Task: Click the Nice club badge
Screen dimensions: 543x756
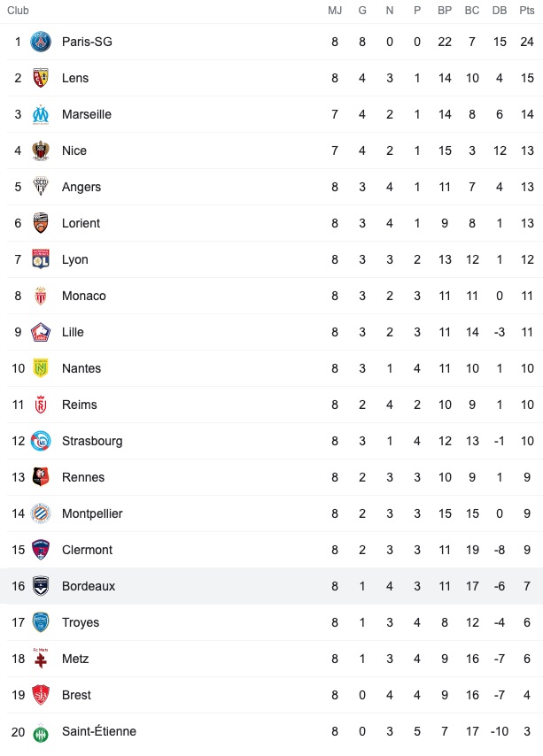Action: click(x=41, y=150)
